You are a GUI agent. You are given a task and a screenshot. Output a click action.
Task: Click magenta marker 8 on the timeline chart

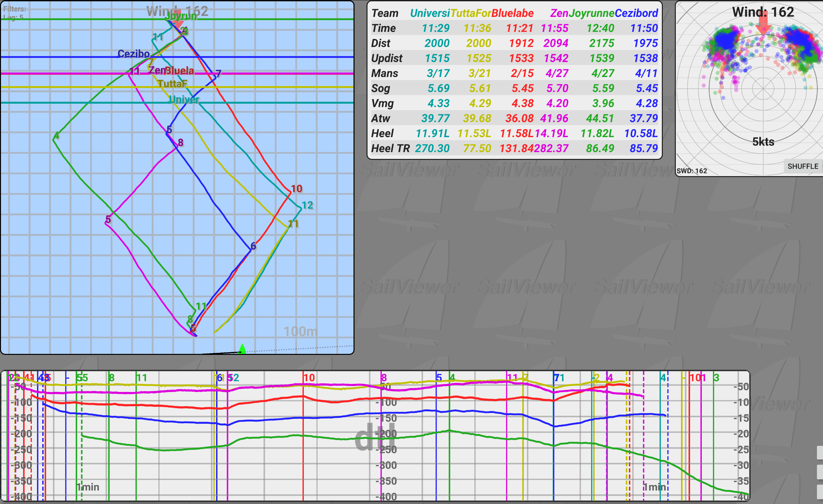(384, 378)
